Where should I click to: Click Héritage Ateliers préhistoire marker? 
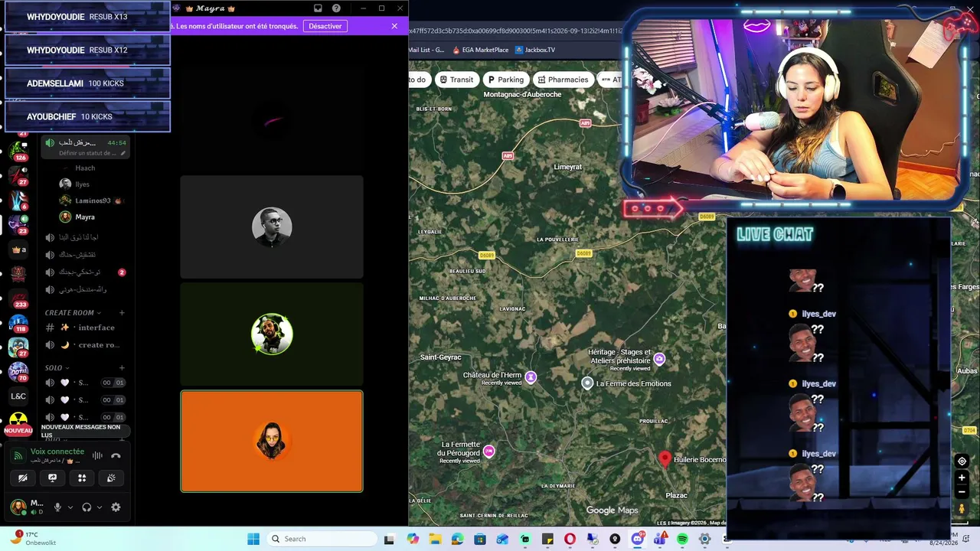click(x=659, y=359)
